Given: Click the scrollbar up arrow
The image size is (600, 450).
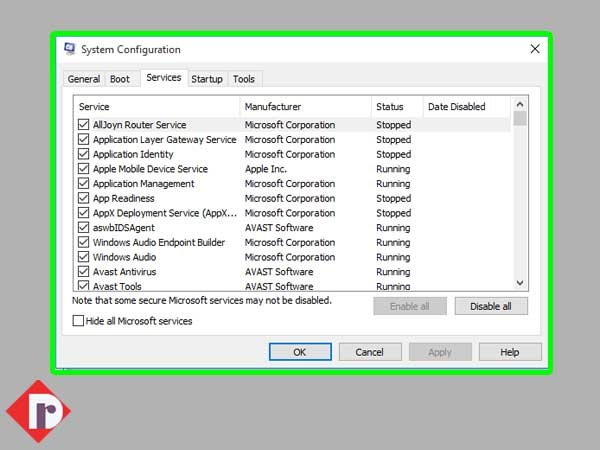Looking at the screenshot, I should click(x=520, y=104).
